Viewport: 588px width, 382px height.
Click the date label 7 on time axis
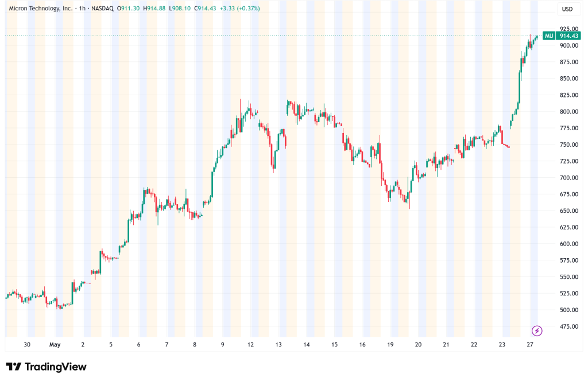click(x=167, y=345)
